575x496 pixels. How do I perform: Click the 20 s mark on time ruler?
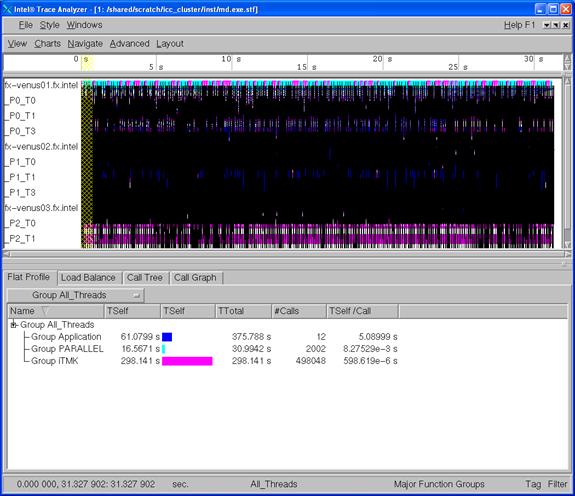click(x=382, y=59)
